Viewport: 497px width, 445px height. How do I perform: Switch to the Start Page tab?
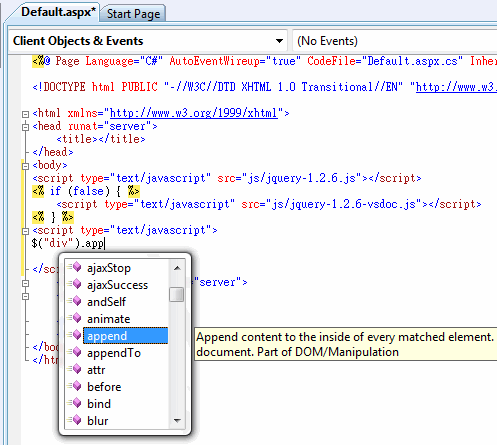coord(133,14)
